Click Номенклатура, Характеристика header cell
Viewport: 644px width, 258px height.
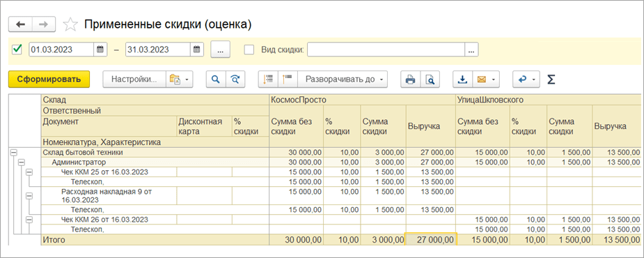pos(155,142)
